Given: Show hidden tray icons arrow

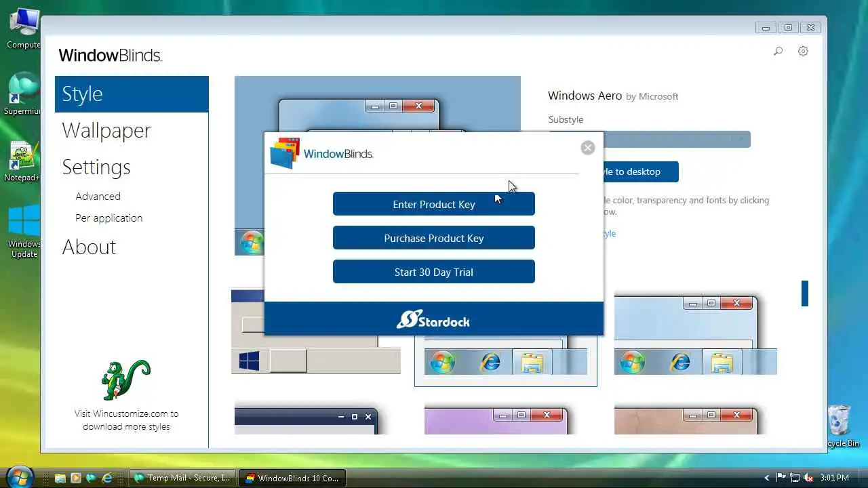Looking at the screenshot, I should point(767,478).
